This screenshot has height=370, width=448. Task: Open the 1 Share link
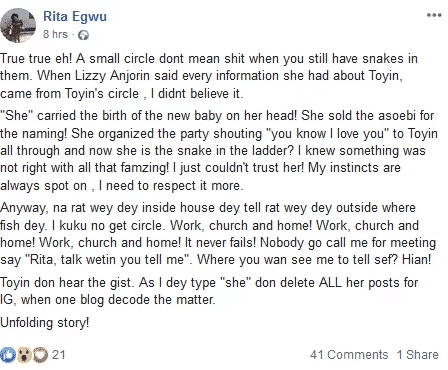(418, 355)
